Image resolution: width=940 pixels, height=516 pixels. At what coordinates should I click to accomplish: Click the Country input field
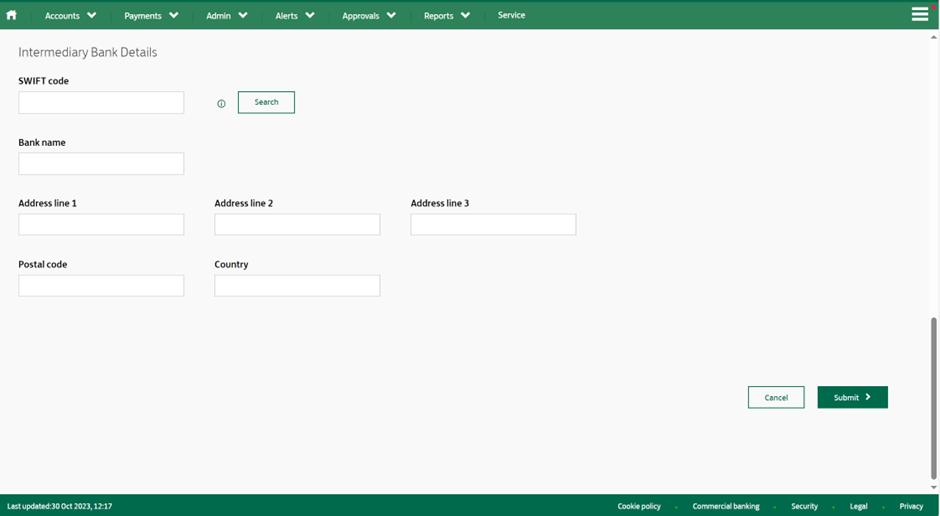click(x=297, y=285)
